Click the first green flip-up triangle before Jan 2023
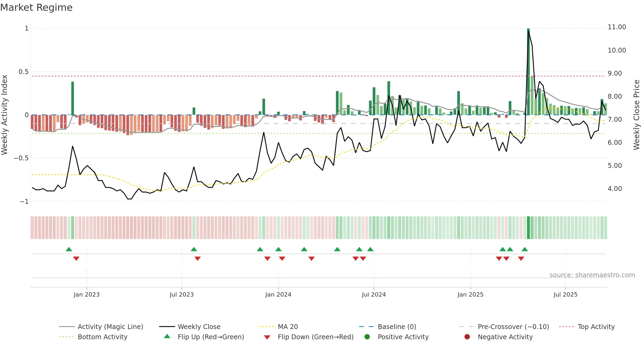Image resolution: width=644 pixels, height=362 pixels. pos(69,249)
